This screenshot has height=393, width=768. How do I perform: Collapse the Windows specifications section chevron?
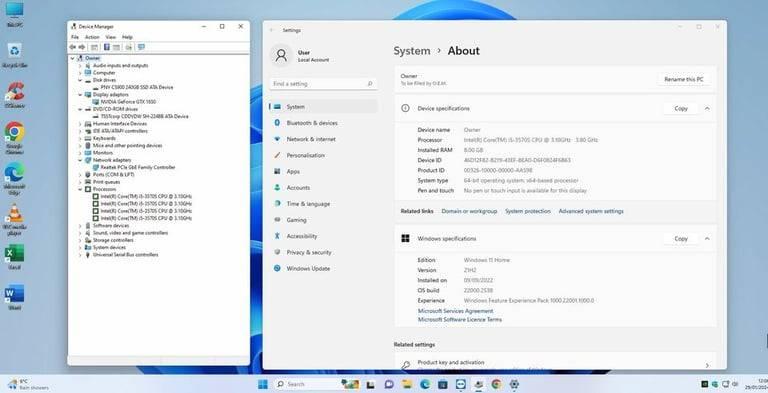pyautogui.click(x=707, y=239)
